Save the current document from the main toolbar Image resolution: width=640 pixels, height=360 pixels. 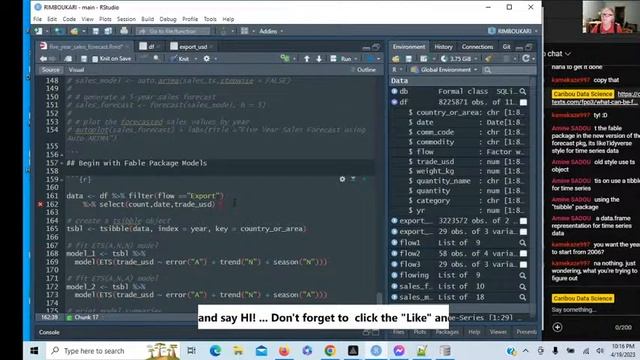[x=96, y=31]
